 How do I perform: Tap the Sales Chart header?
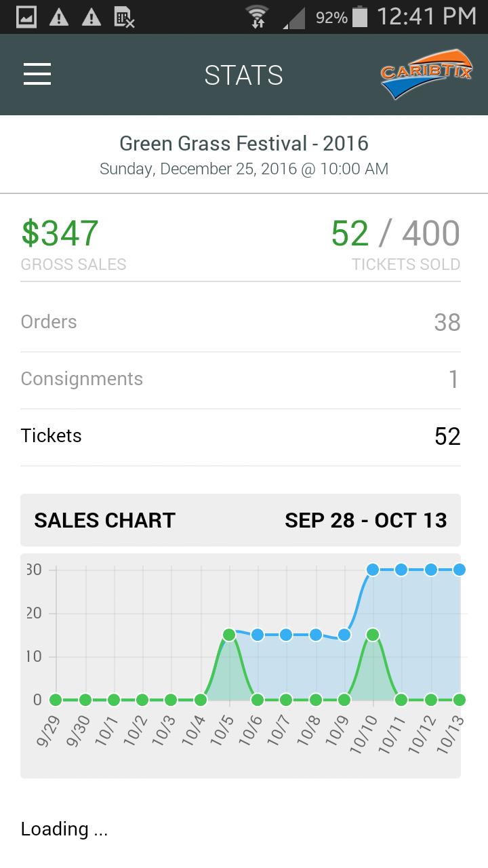coord(104,520)
